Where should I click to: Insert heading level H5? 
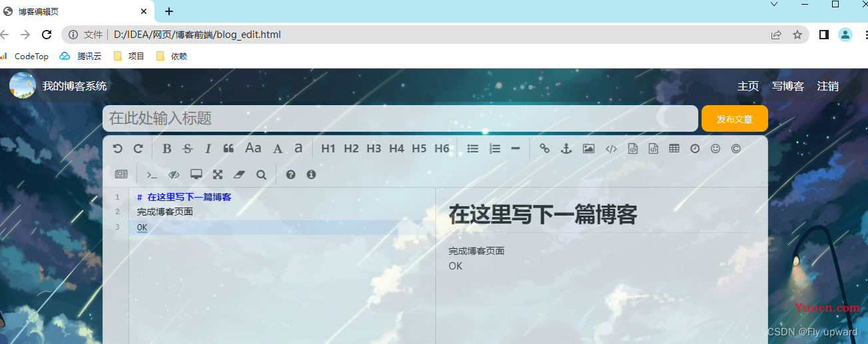[x=419, y=148]
